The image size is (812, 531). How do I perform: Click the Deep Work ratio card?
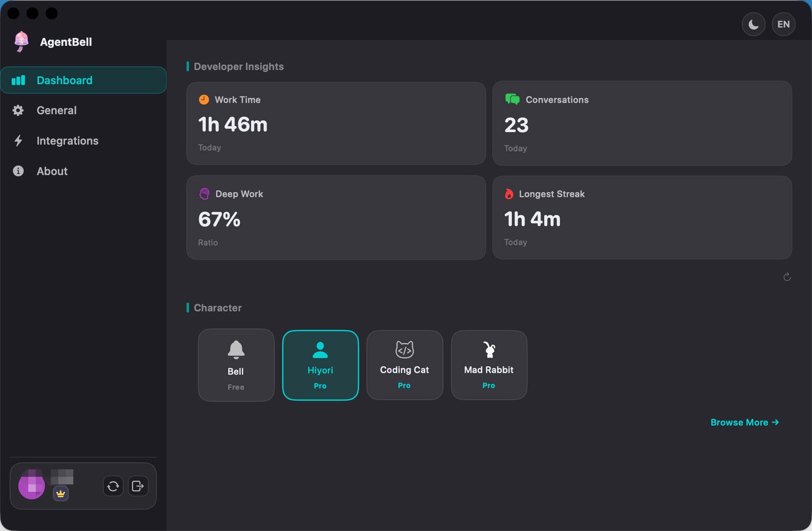(x=336, y=218)
